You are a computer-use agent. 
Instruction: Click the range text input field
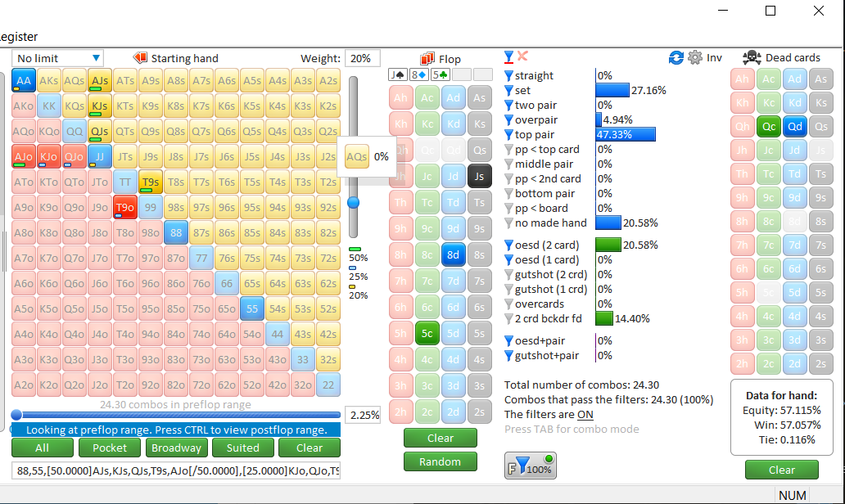(x=176, y=470)
